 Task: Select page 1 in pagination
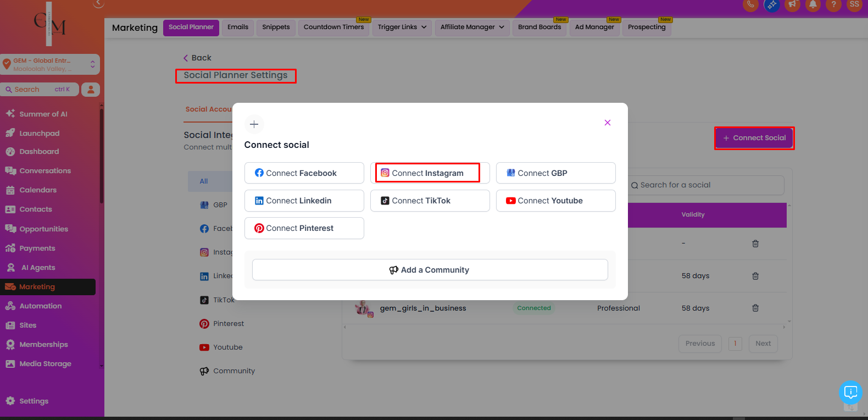pyautogui.click(x=735, y=344)
